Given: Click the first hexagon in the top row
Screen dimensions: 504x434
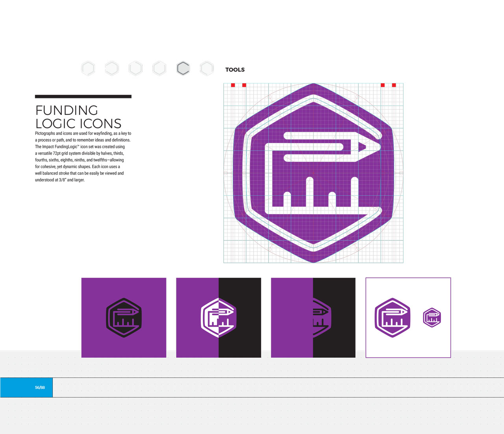Looking at the screenshot, I should point(88,68).
